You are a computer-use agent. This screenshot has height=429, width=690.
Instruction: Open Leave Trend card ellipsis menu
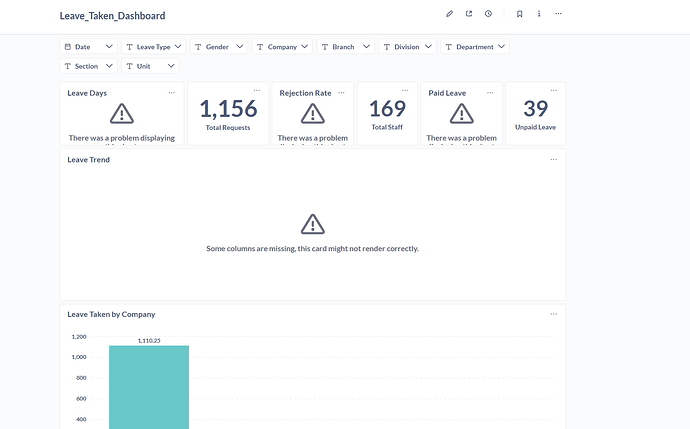pos(553,159)
